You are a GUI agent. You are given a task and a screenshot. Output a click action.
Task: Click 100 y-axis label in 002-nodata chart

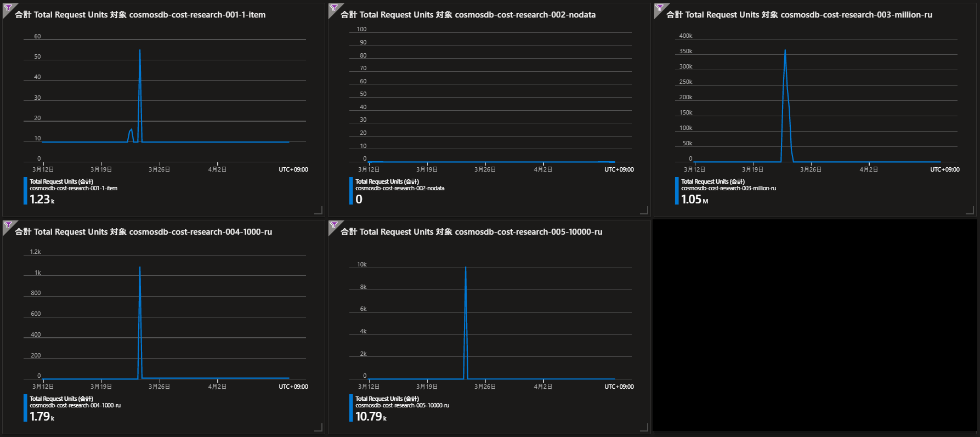pos(361,30)
